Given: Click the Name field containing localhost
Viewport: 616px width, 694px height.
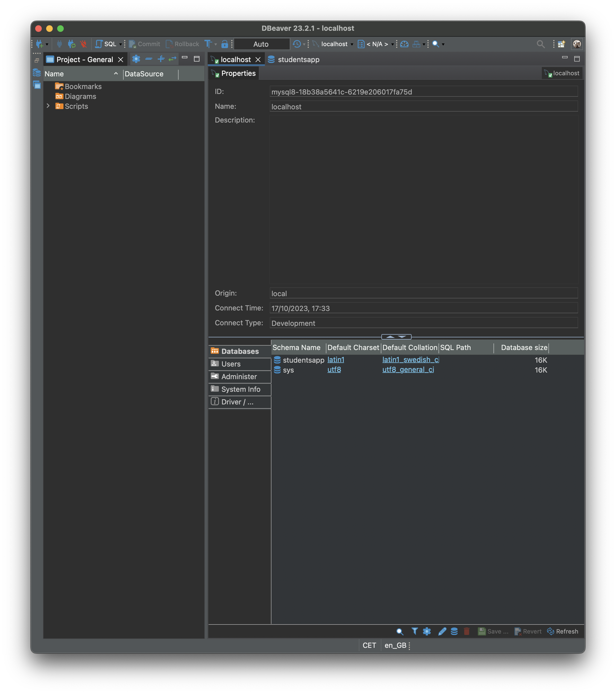Looking at the screenshot, I should click(x=423, y=106).
